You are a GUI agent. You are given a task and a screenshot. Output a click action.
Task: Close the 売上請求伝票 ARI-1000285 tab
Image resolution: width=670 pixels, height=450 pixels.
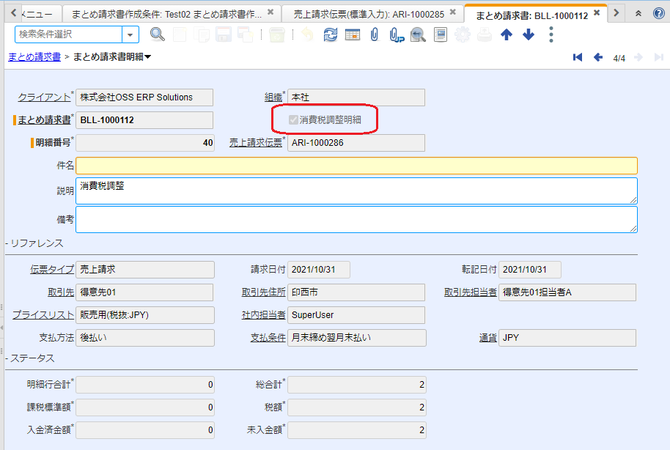click(453, 12)
